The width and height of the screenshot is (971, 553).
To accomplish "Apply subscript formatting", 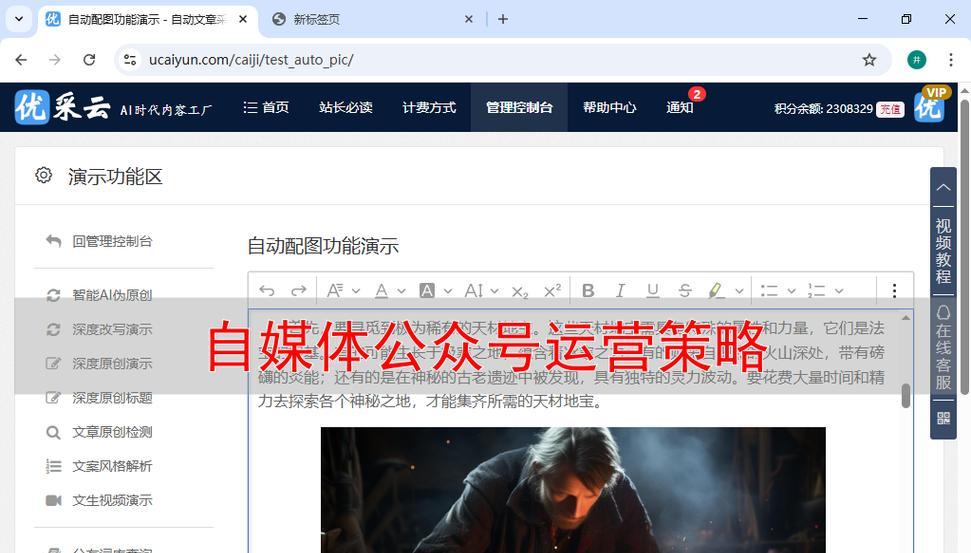I will 520,291.
